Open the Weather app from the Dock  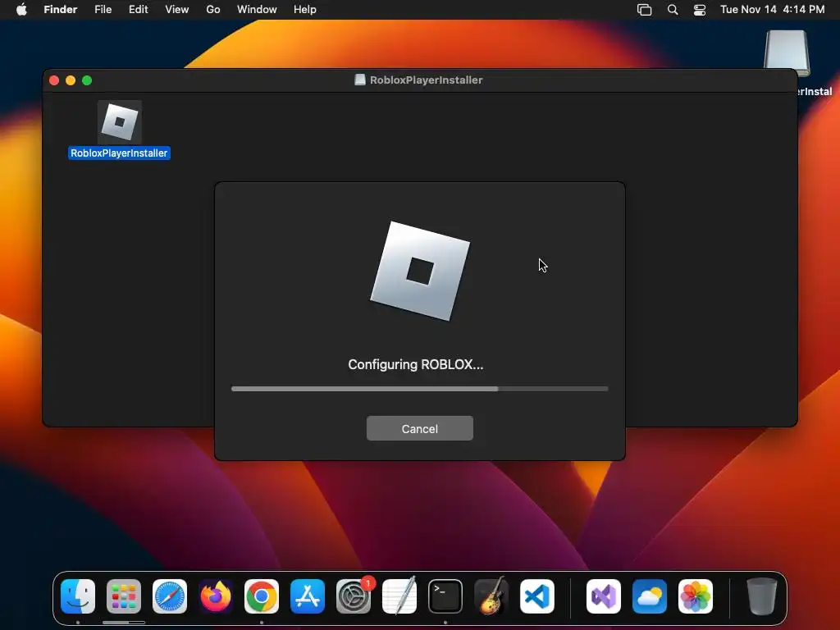(x=650, y=596)
